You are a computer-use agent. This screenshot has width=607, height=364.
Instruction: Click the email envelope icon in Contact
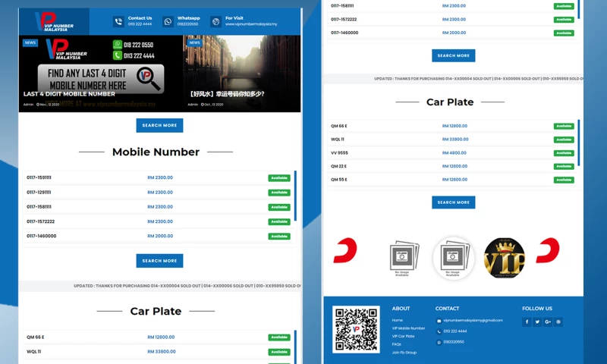[x=439, y=321]
